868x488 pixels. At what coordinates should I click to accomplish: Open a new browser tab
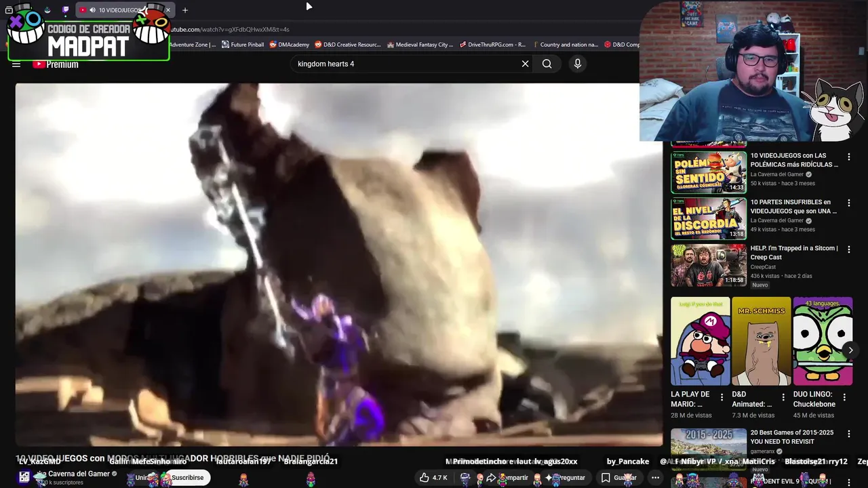[x=184, y=10]
